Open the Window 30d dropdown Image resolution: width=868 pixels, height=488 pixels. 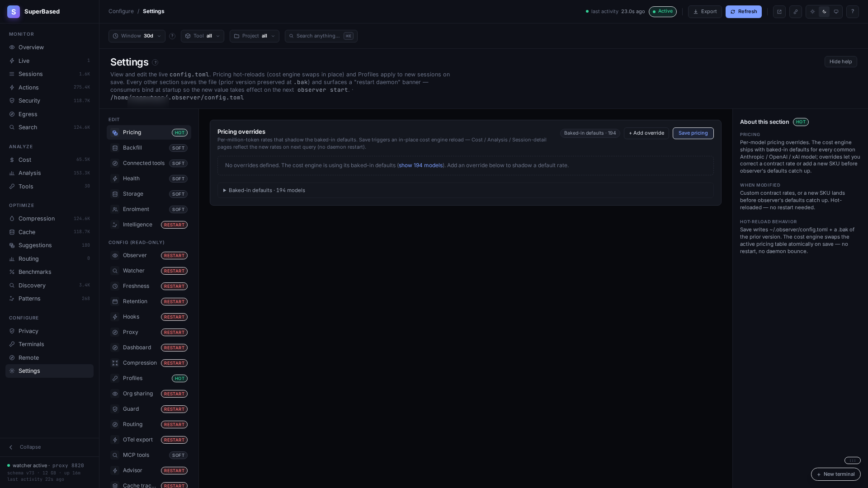[x=137, y=36]
